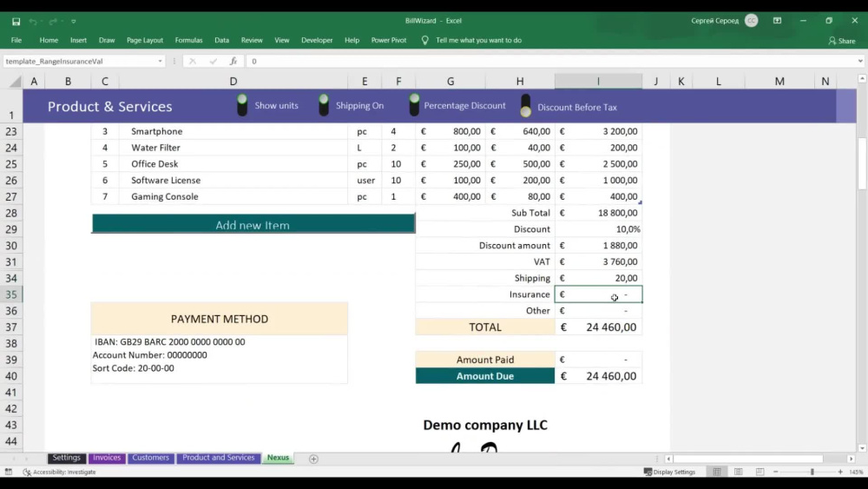Switch to the Customers sheet tab
The width and height of the screenshot is (868, 489).
[150, 458]
